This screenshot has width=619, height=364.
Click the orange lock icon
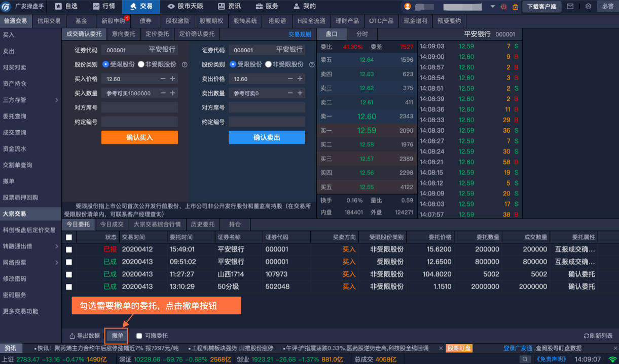pyautogui.click(x=516, y=7)
